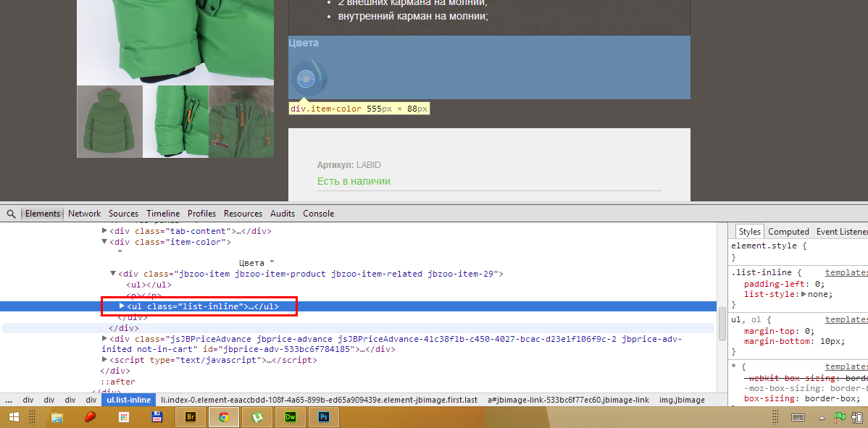Click the Elements panel vertical scrollbar thumb
The height and width of the screenshot is (428, 868).
click(x=722, y=324)
